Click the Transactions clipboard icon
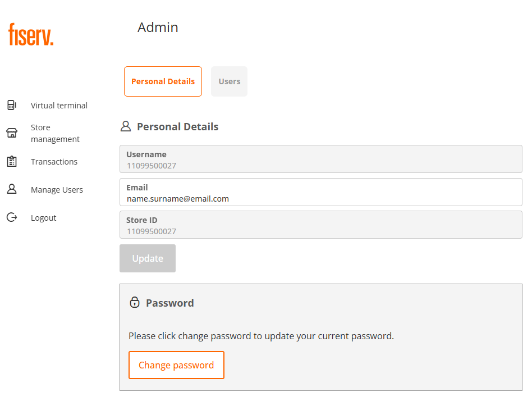532x401 pixels. tap(11, 162)
